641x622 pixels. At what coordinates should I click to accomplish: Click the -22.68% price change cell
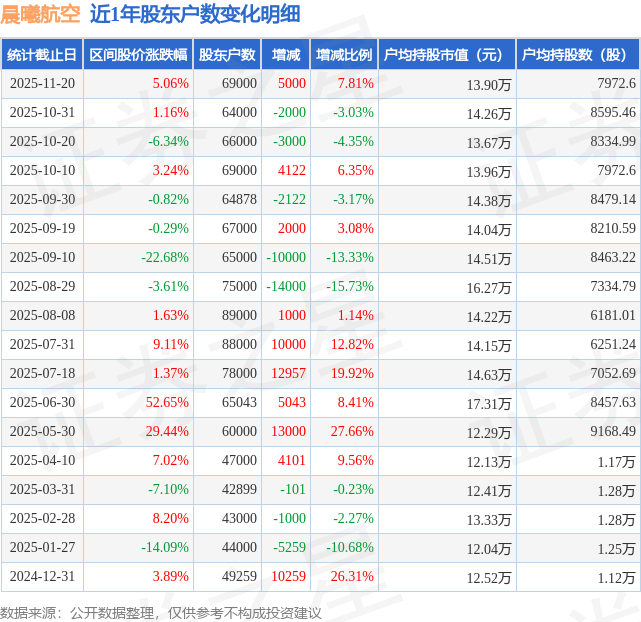165,257
